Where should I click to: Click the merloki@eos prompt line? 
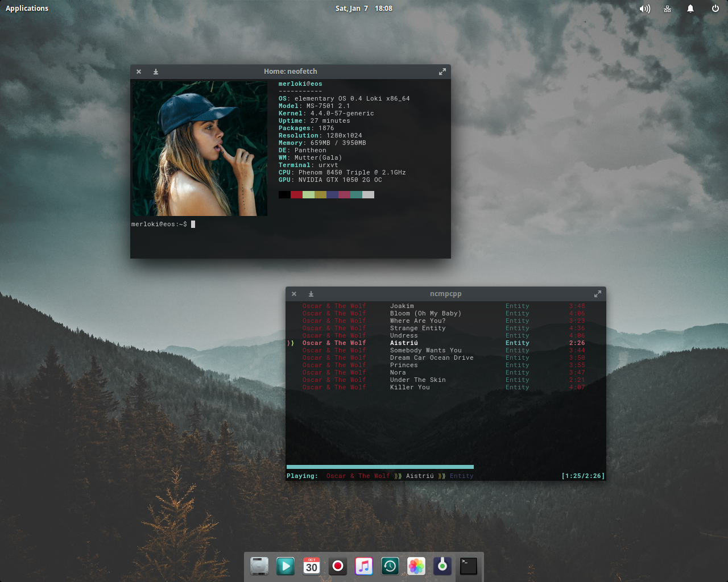163,225
